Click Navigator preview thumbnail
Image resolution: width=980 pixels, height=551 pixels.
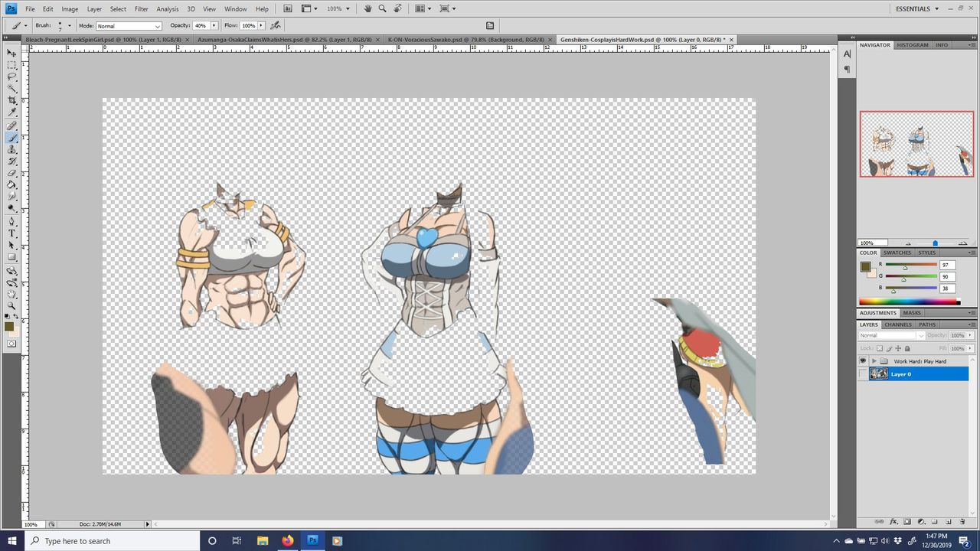click(916, 144)
